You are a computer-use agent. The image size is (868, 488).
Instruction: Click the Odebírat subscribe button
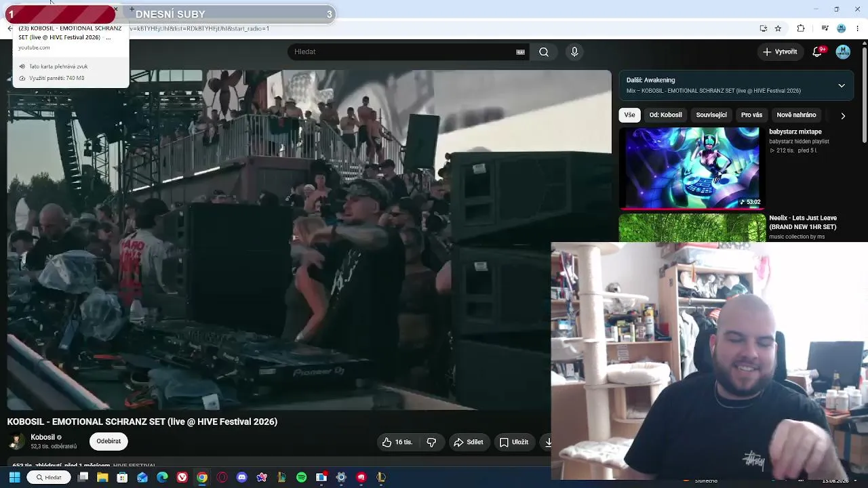(x=108, y=441)
